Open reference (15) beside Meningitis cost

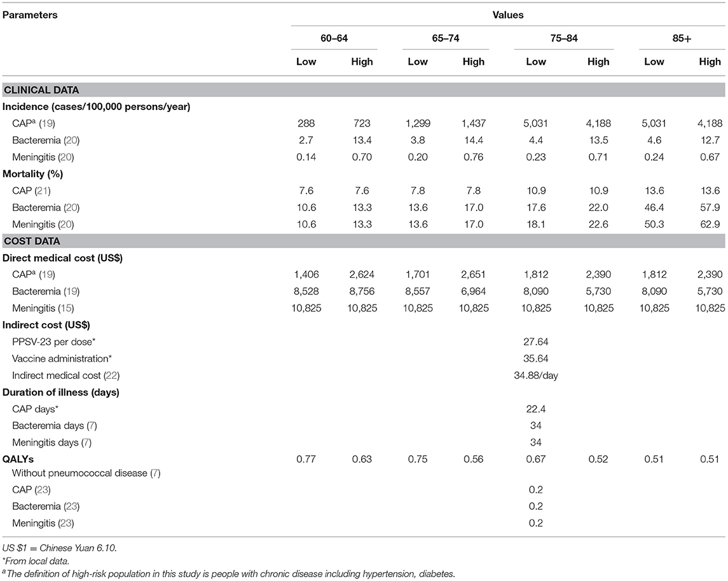coord(65,308)
